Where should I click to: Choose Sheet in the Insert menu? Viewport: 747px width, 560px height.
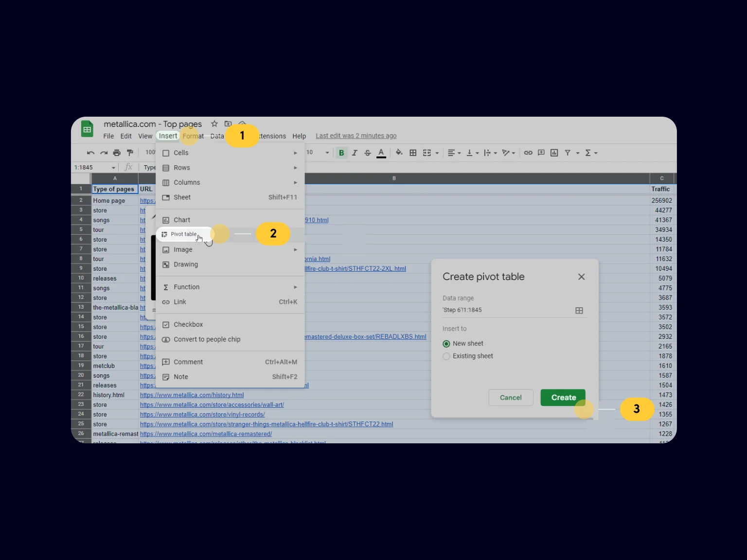pos(230,197)
